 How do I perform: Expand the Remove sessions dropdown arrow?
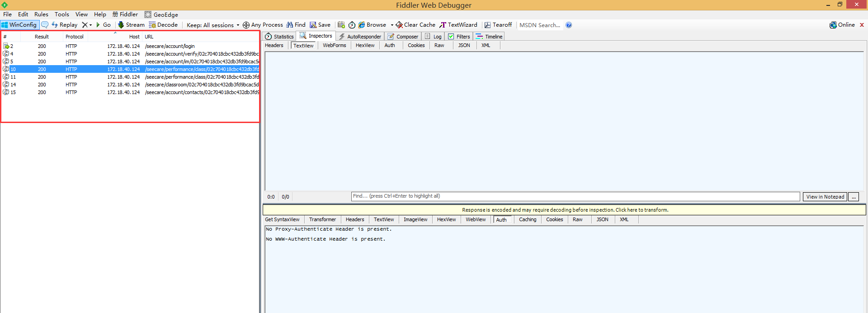coord(90,25)
